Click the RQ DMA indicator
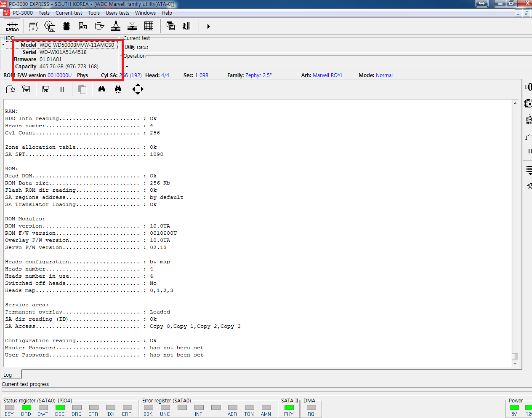532x418 pixels. pyautogui.click(x=311, y=407)
